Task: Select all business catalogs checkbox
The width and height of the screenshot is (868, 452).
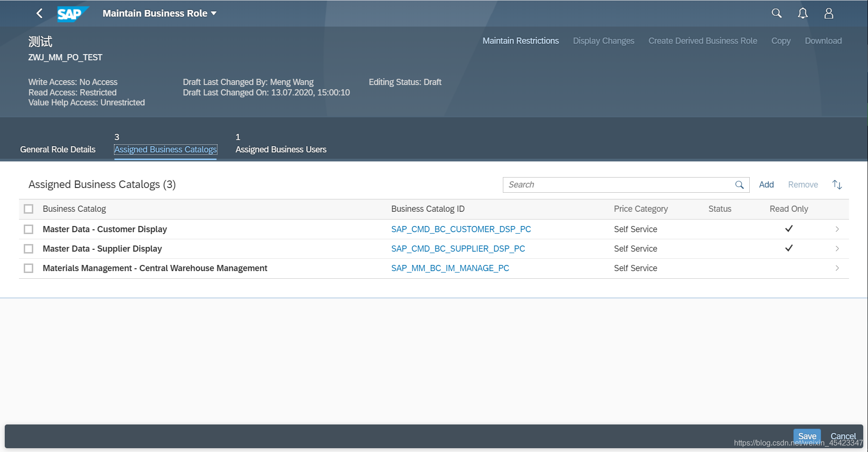Action: pyautogui.click(x=28, y=209)
